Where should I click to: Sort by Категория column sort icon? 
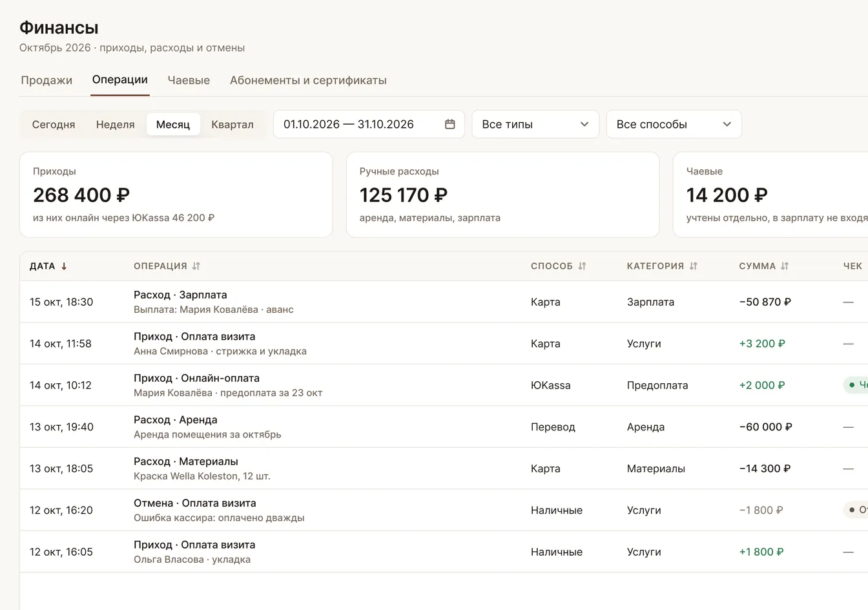(x=694, y=266)
